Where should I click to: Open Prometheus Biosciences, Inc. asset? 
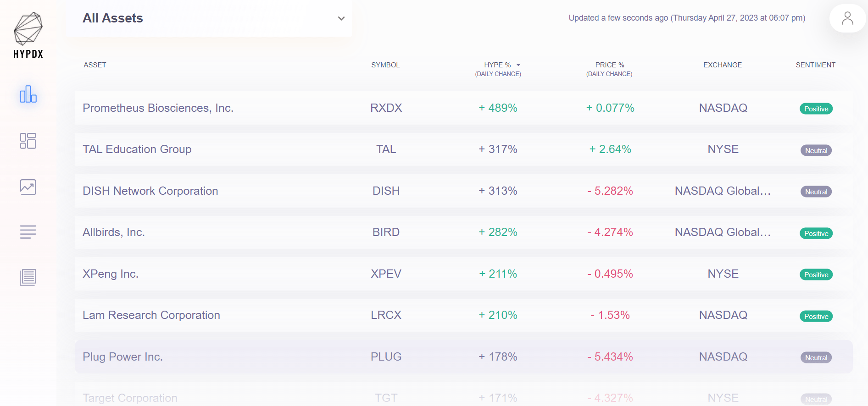point(158,108)
